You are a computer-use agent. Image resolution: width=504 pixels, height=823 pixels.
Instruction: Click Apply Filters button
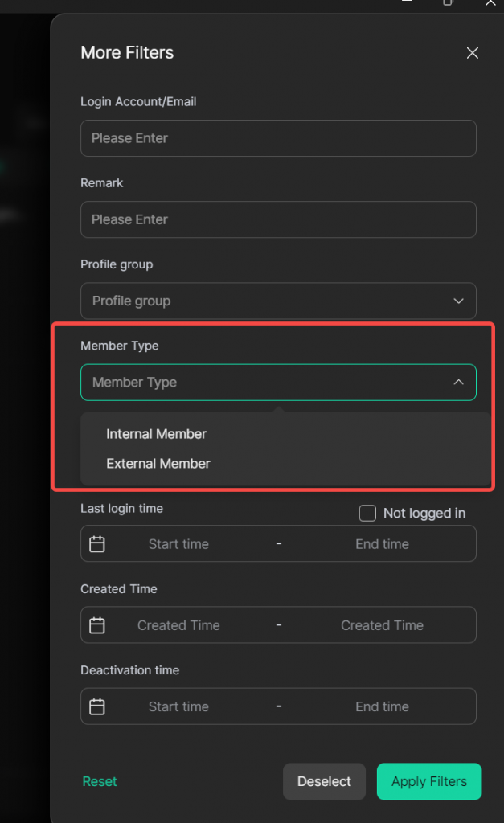coord(429,781)
